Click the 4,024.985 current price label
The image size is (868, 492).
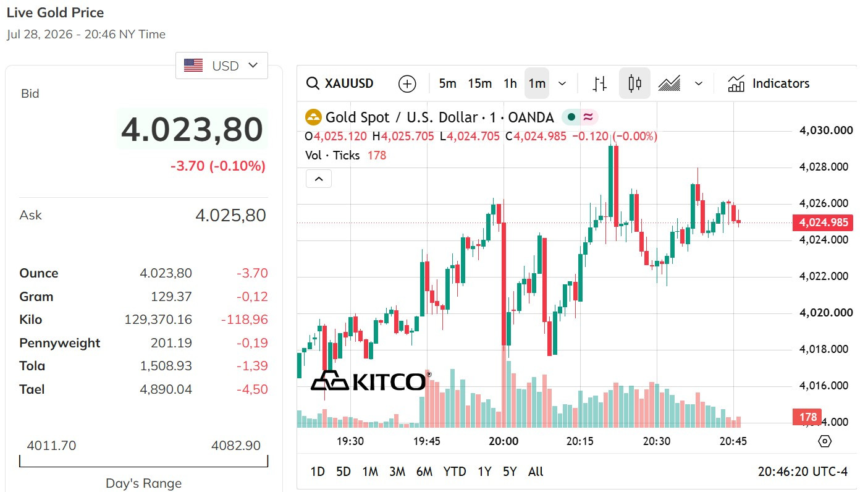coord(823,223)
